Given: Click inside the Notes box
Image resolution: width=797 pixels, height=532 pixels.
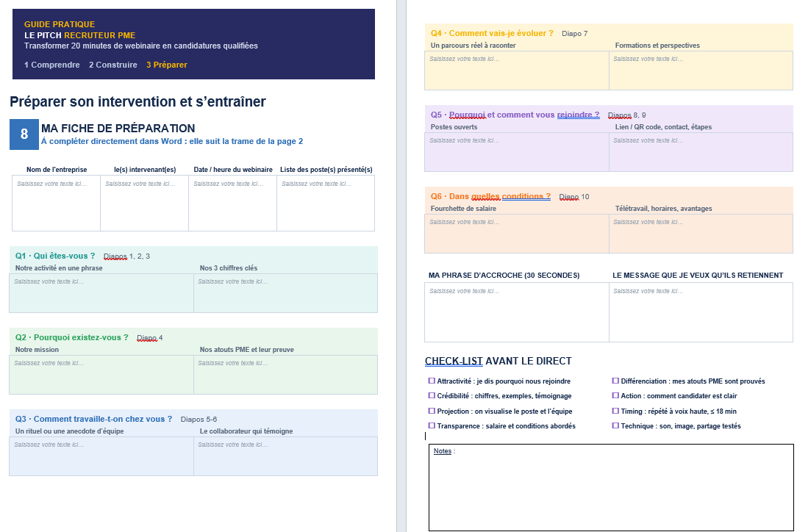Looking at the screenshot, I should click(611, 488).
